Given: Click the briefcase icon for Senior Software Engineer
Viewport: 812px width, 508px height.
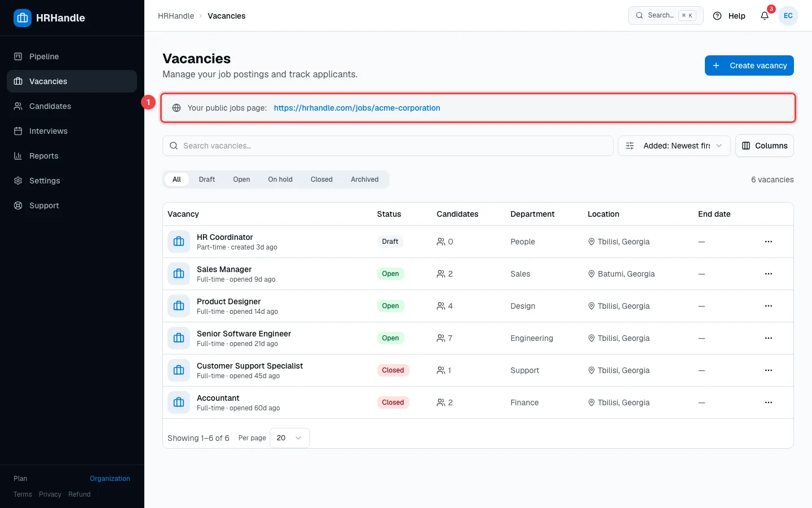Looking at the screenshot, I should [x=179, y=338].
